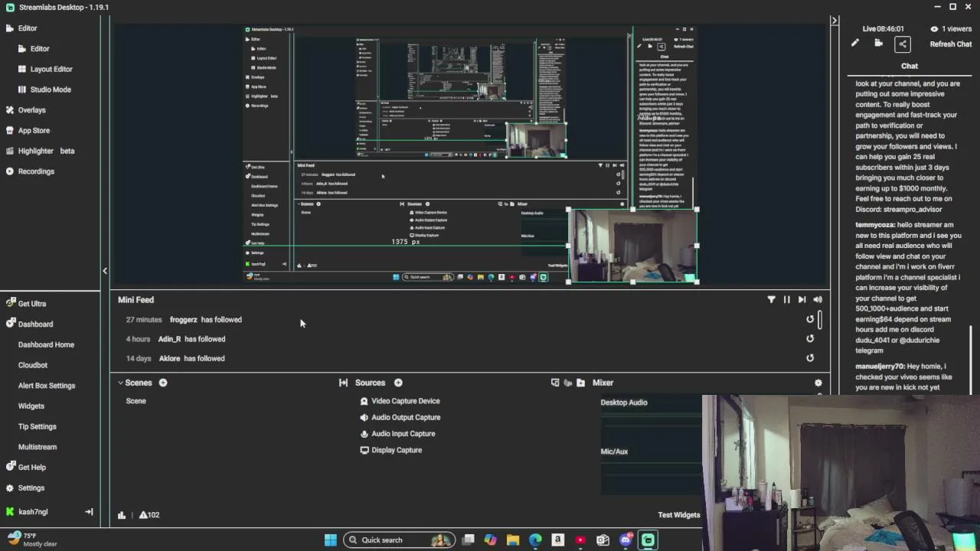Click the audio icon left of the Mixer title
Image resolution: width=980 pixels, height=551 pixels.
(568, 383)
